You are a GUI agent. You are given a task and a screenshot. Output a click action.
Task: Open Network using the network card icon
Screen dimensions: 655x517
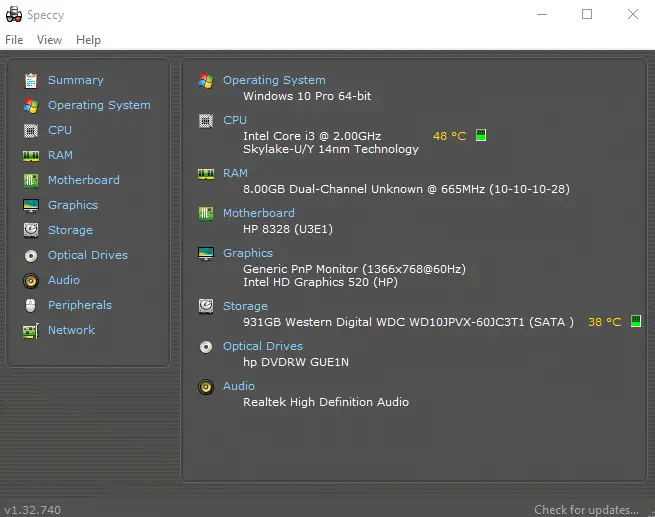click(31, 331)
